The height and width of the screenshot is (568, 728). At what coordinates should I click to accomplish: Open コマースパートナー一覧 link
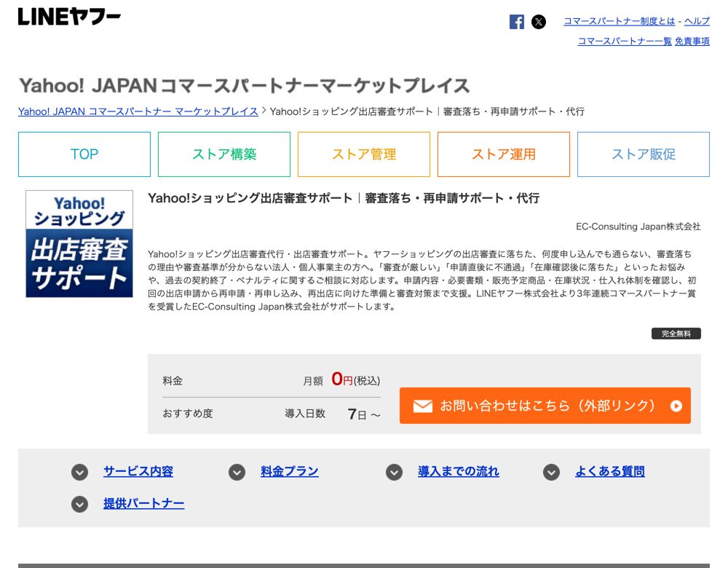[625, 42]
